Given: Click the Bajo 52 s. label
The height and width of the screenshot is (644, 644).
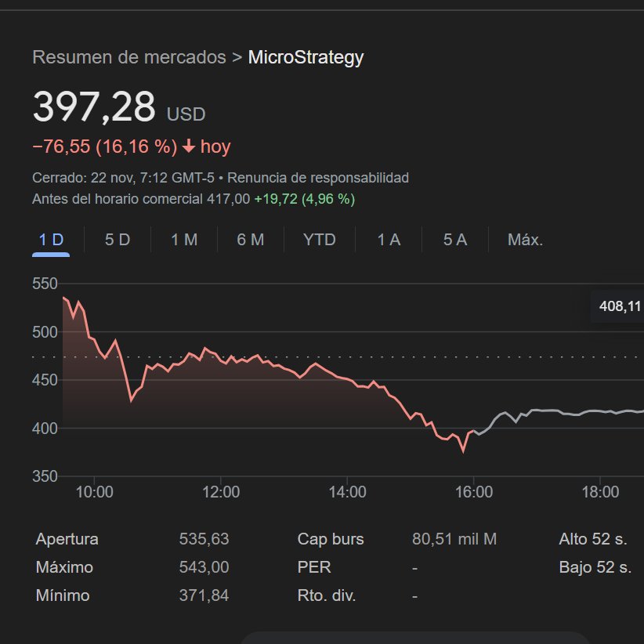Looking at the screenshot, I should tap(595, 567).
